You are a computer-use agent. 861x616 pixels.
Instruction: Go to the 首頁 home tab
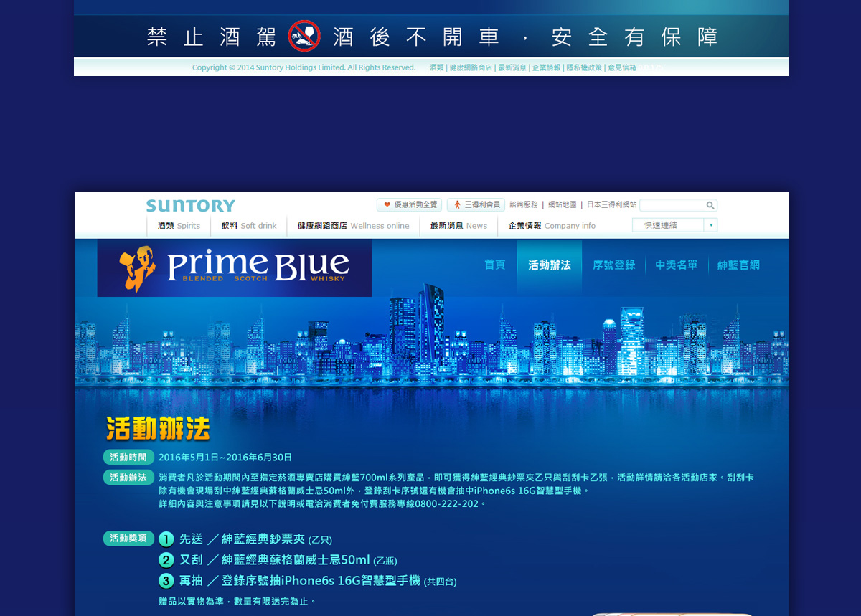click(495, 265)
